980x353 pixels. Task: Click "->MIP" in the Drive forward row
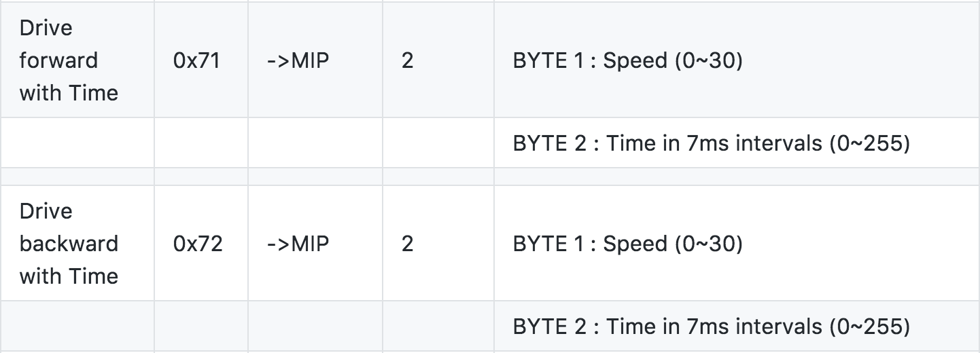click(x=298, y=61)
